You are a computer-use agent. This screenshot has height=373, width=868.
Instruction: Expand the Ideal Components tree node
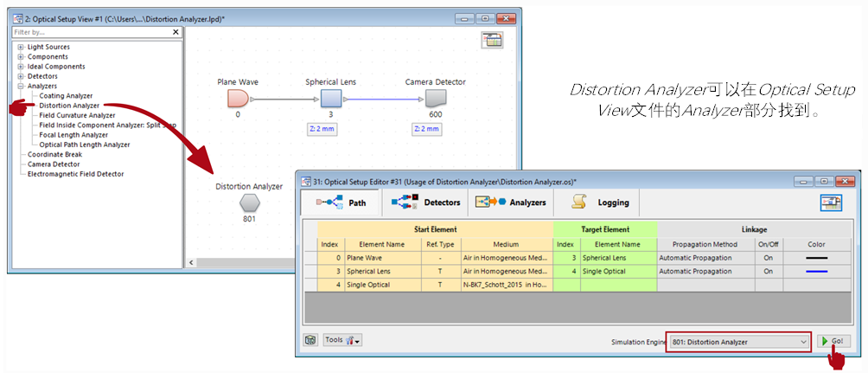(x=21, y=67)
